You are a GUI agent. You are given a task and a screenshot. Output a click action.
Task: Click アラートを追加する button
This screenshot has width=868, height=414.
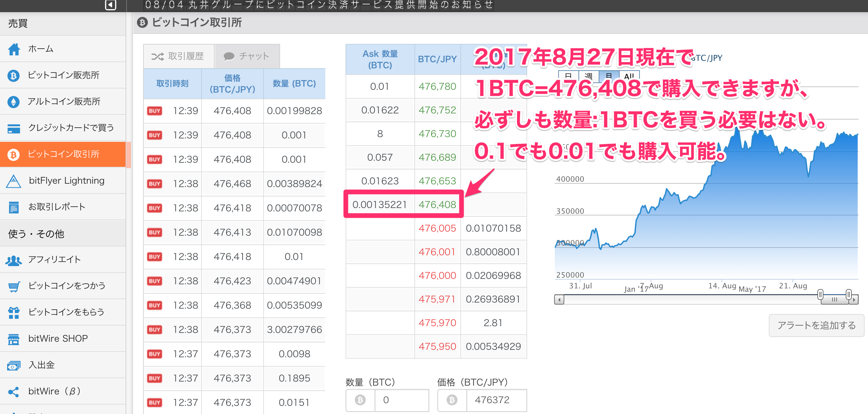[816, 326]
